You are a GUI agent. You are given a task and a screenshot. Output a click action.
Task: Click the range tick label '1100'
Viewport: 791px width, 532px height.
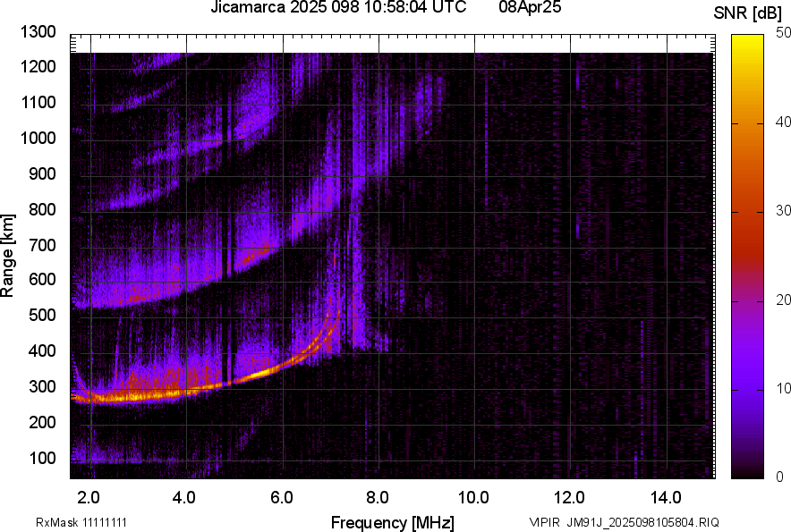(x=38, y=102)
